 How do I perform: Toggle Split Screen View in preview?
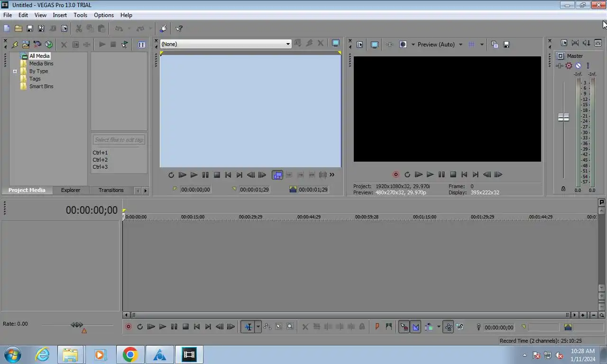click(403, 45)
